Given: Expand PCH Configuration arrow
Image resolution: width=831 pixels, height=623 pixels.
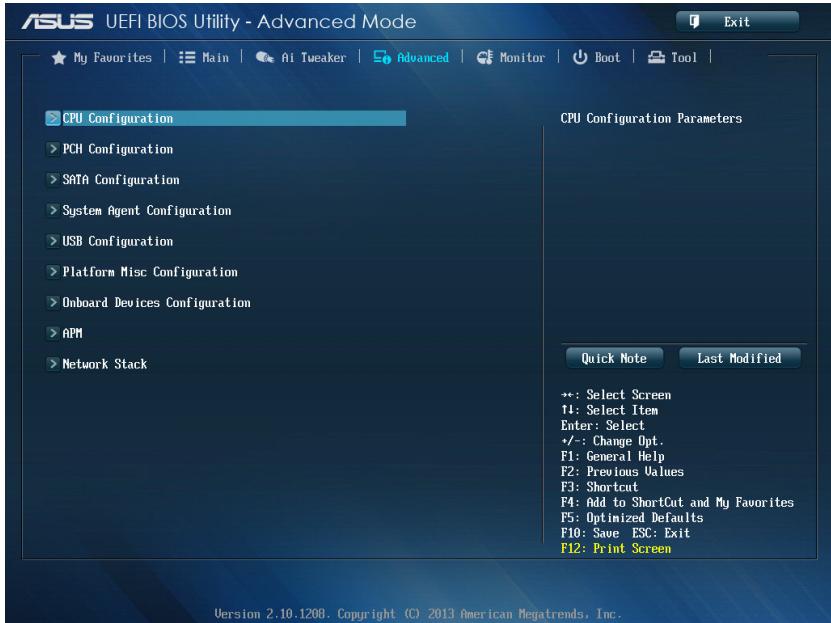Looking at the screenshot, I should point(52,149).
